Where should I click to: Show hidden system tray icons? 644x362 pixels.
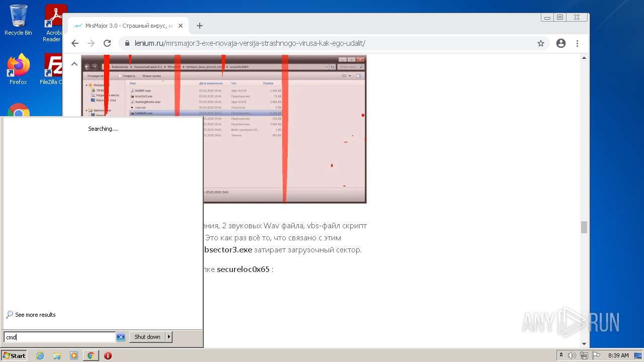coord(561,355)
